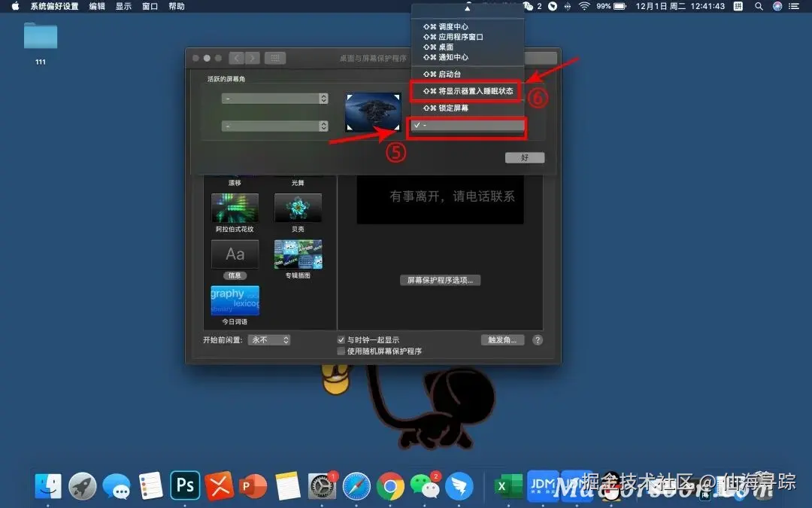
Task: Click menu bar date and time
Action: pos(680,6)
